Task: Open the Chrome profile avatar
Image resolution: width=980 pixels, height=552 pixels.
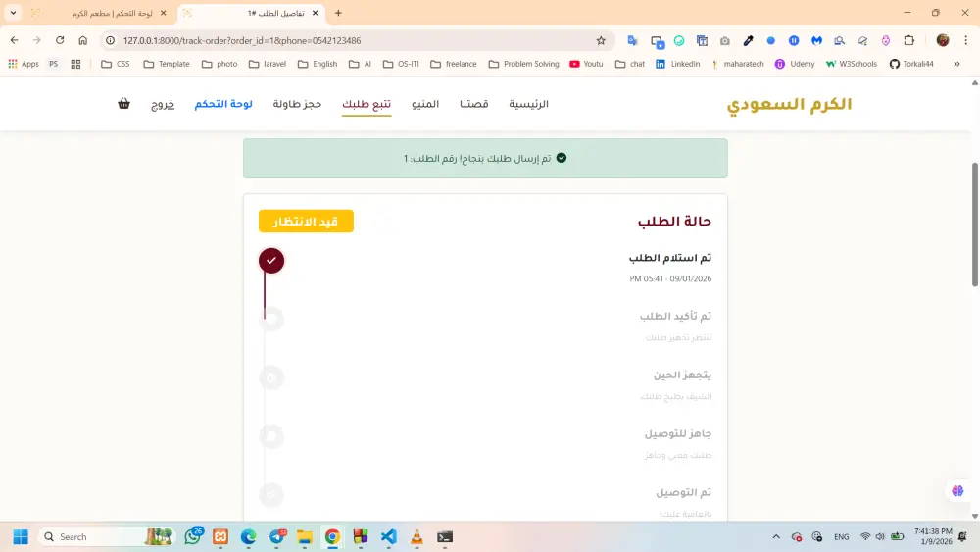Action: 943,40
